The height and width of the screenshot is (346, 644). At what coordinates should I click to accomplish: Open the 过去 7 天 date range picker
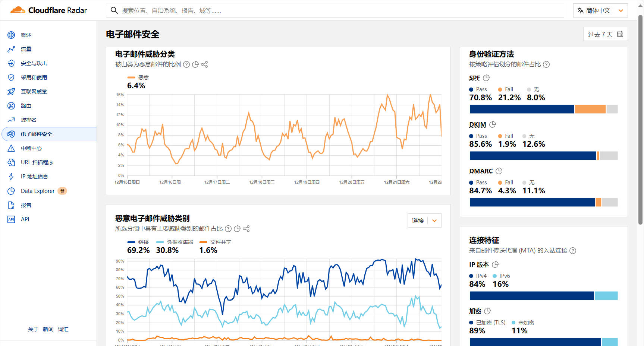(x=605, y=34)
